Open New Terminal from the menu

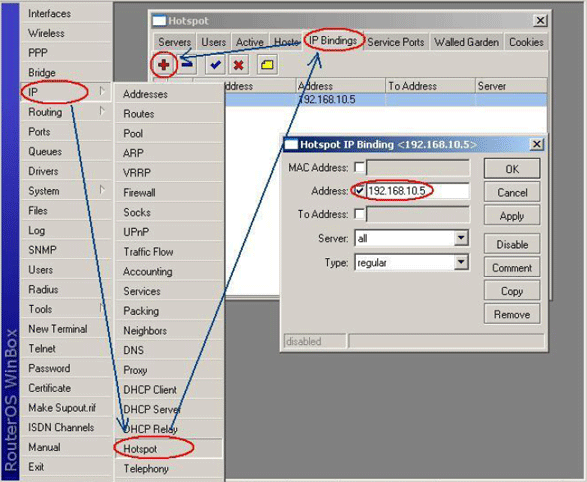click(66, 329)
